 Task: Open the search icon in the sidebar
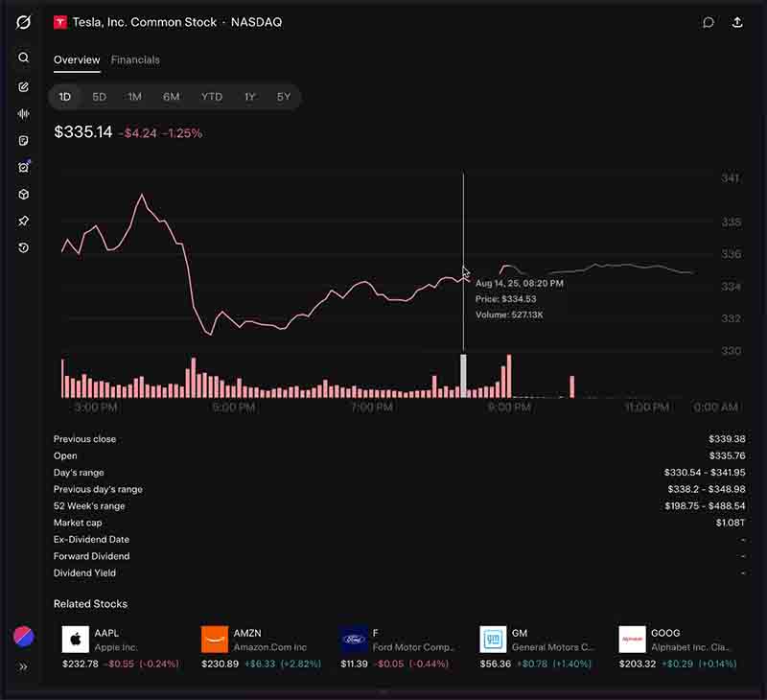(23, 58)
